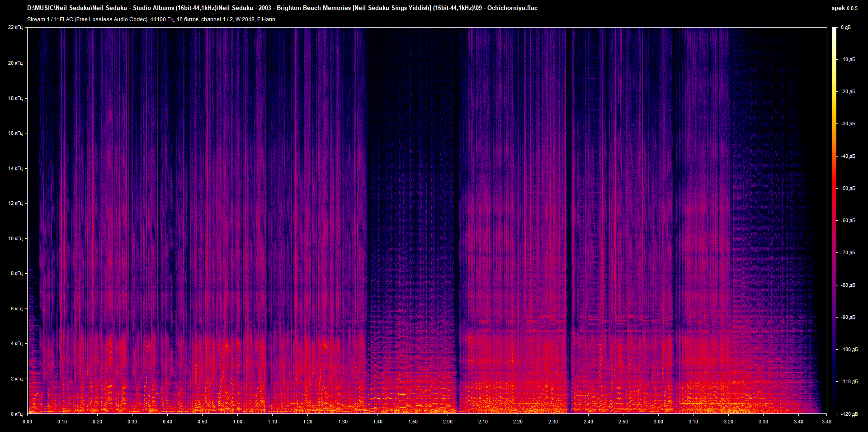
Task: Click the 2 кГц frequency axis label
Action: [x=17, y=379]
